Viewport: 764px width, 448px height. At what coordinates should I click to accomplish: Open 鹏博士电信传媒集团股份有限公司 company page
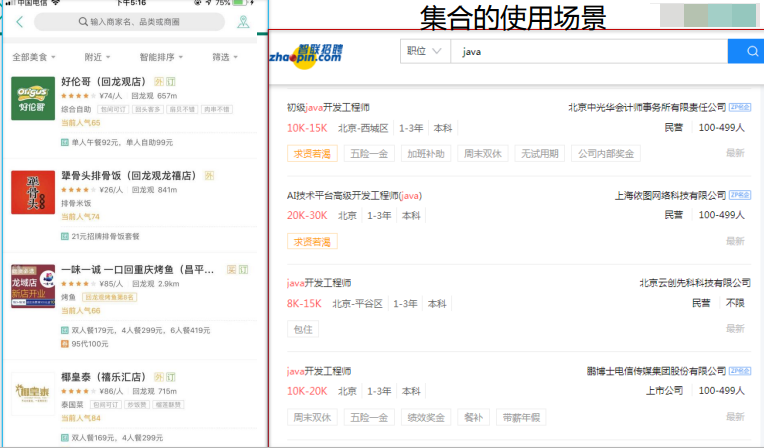pyautogui.click(x=656, y=371)
